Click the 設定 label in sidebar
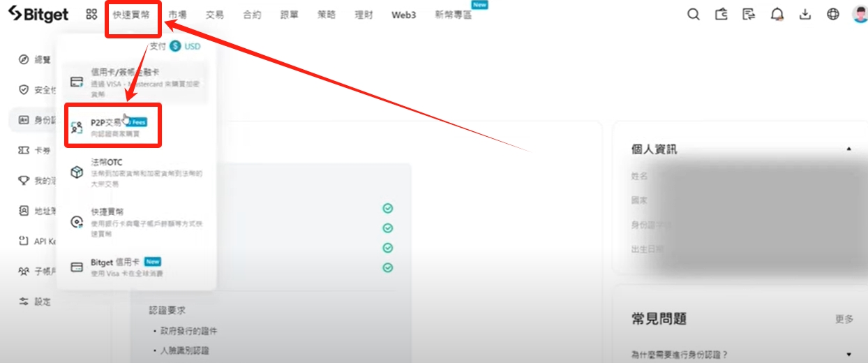 click(43, 302)
